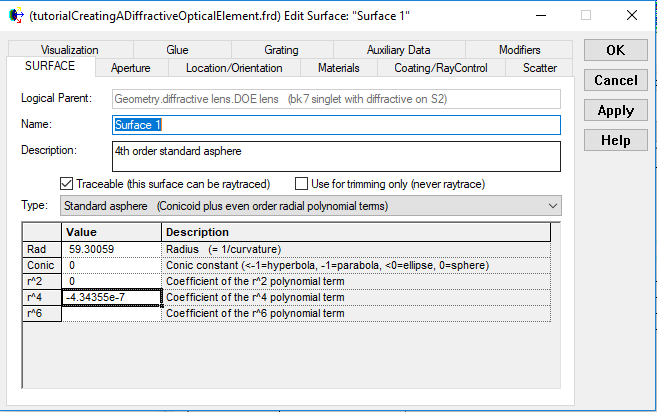Click the FRED application icon in title bar
Screen dimensions: 657x412
[x=15, y=16]
